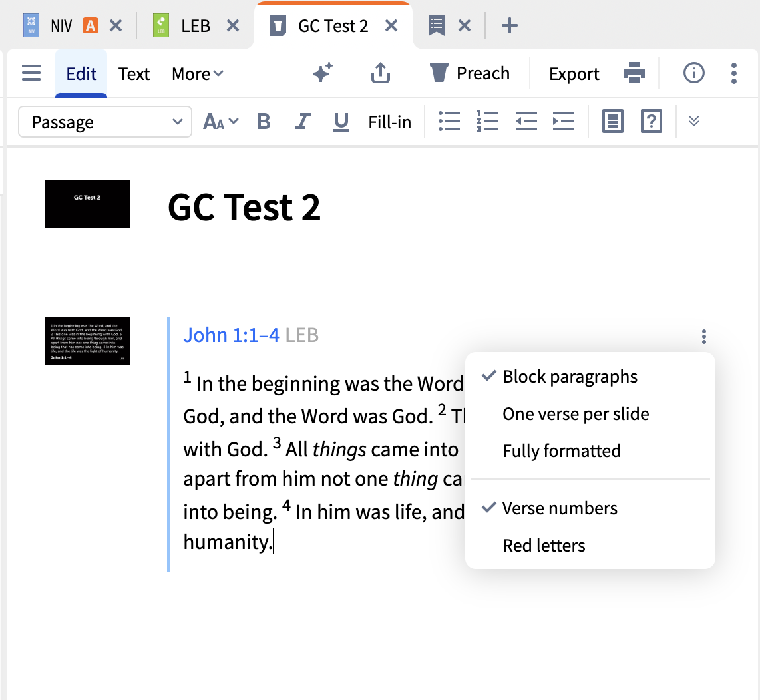This screenshot has height=700, width=760.
Task: Select the untitled notes document tab icon
Action: click(x=436, y=25)
